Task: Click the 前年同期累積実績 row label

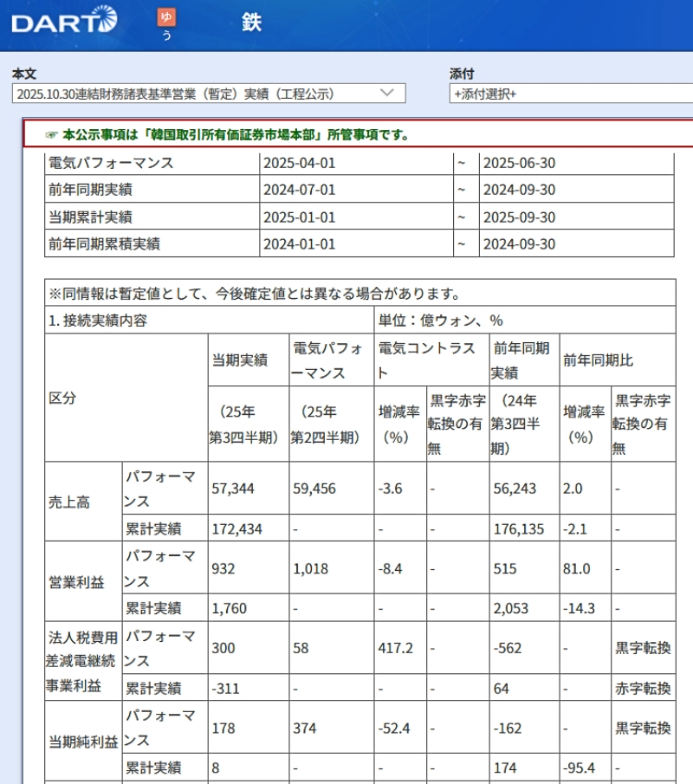Action: pos(104,243)
